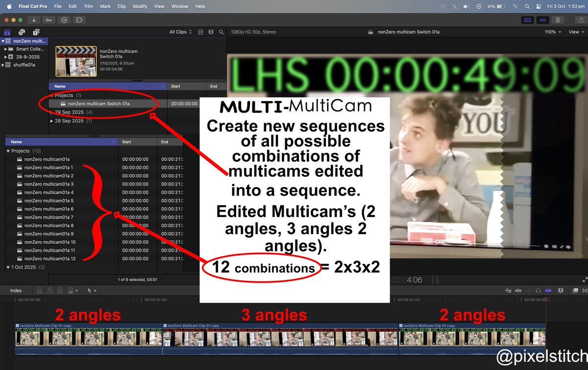Click the macOS Spotlight search icon

[526, 6]
